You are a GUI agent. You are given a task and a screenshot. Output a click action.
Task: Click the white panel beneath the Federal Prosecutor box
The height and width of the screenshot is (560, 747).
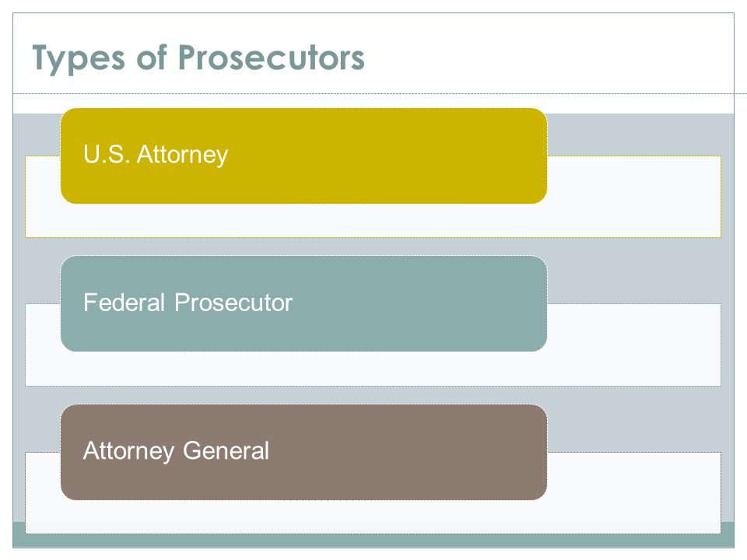(373, 369)
